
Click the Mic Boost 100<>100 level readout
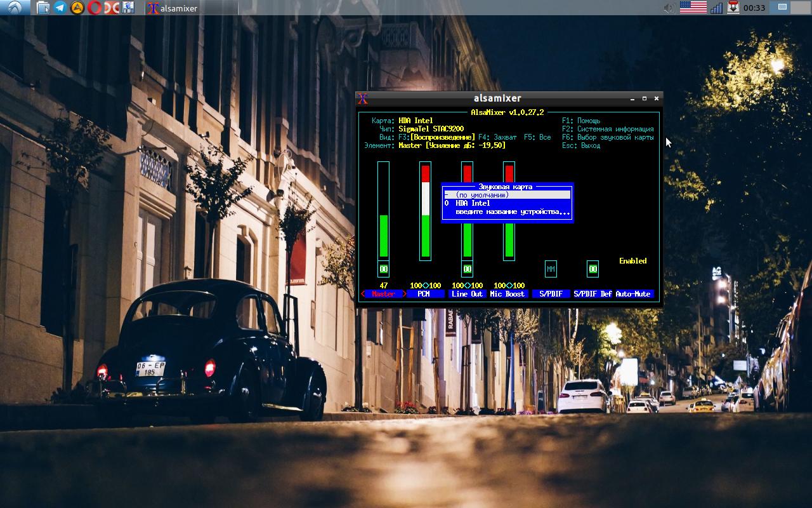tap(509, 286)
